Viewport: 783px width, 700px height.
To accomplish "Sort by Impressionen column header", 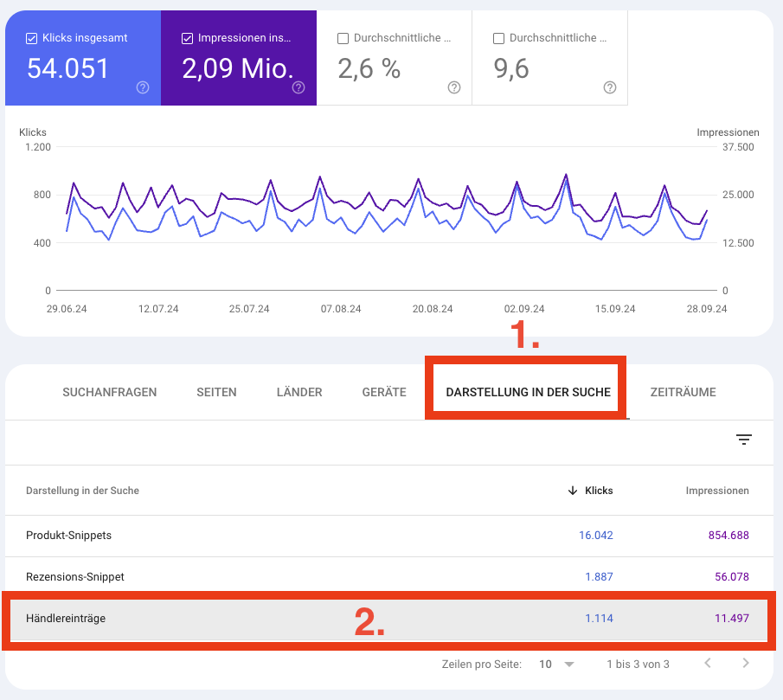I will [x=717, y=491].
